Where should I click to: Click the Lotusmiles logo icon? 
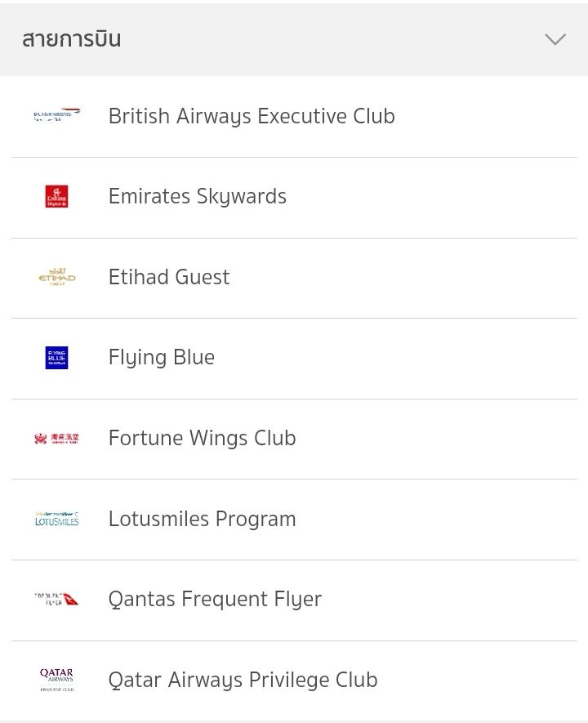[56, 519]
